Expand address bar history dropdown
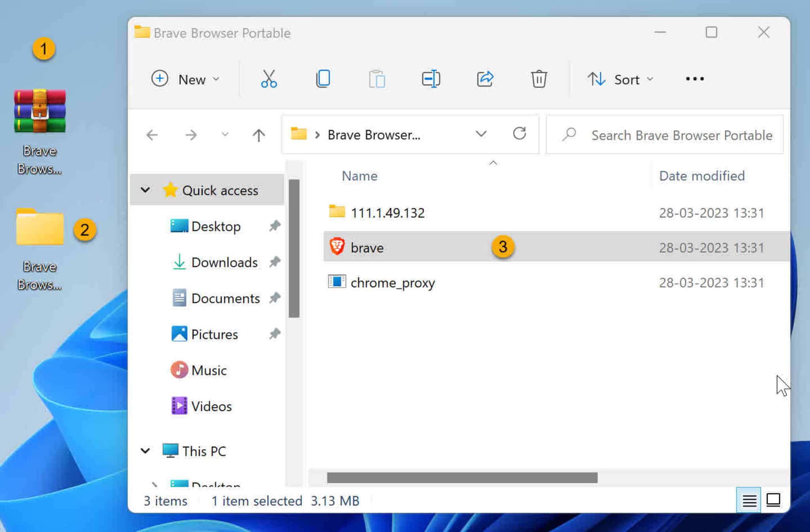The height and width of the screenshot is (532, 810). [x=481, y=134]
